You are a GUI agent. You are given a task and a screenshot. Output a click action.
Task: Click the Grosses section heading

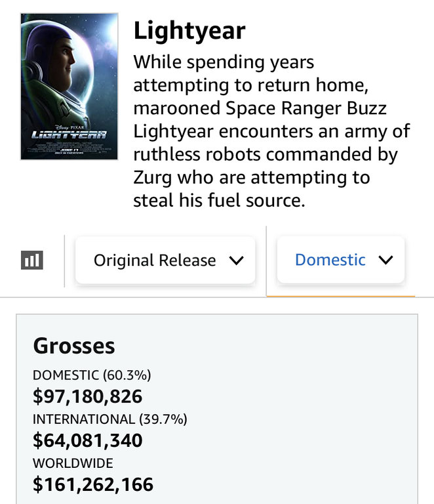tap(74, 346)
